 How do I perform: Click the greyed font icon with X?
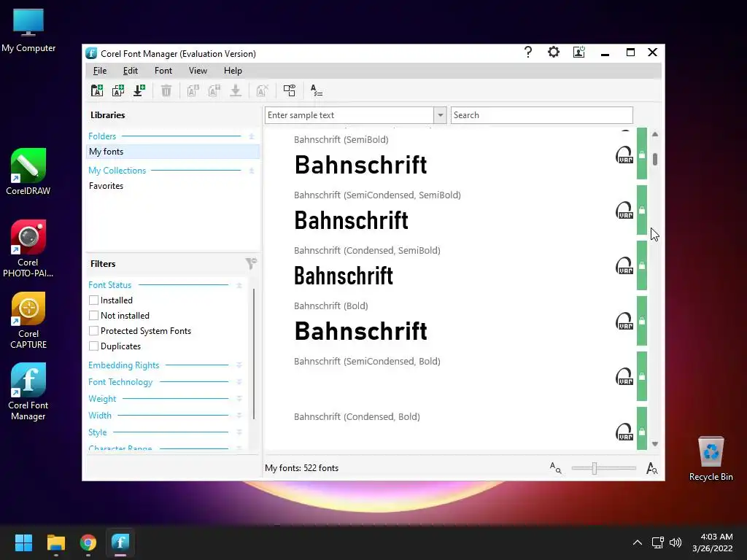click(262, 90)
